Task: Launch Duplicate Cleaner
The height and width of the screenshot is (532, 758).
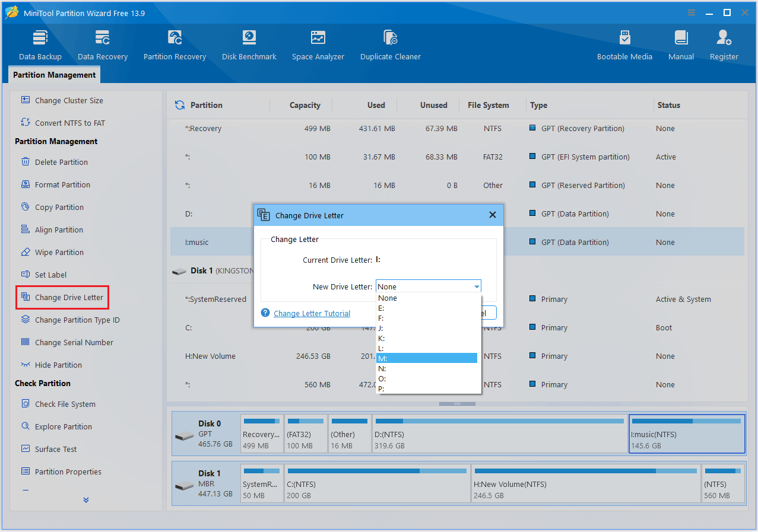Action: click(391, 46)
